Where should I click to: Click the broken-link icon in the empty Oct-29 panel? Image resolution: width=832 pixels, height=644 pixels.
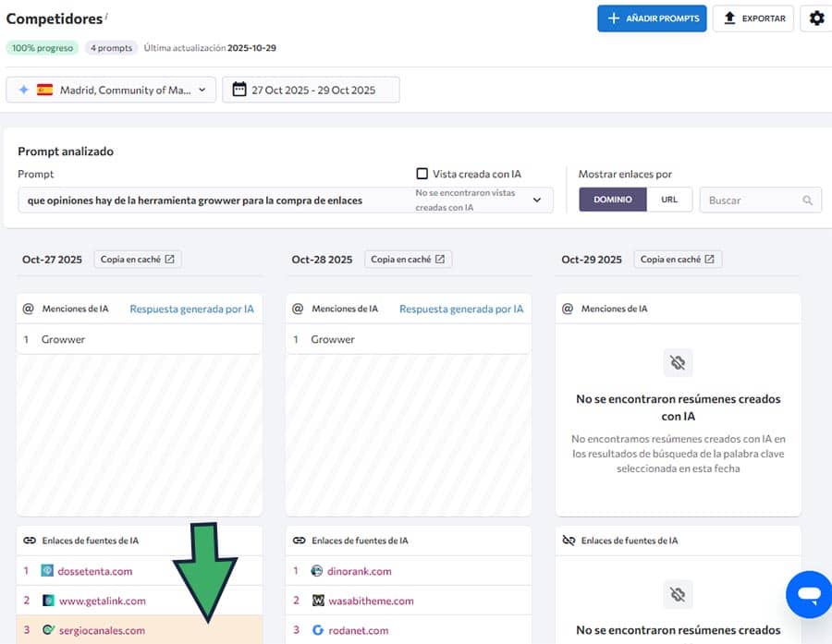pos(678,362)
